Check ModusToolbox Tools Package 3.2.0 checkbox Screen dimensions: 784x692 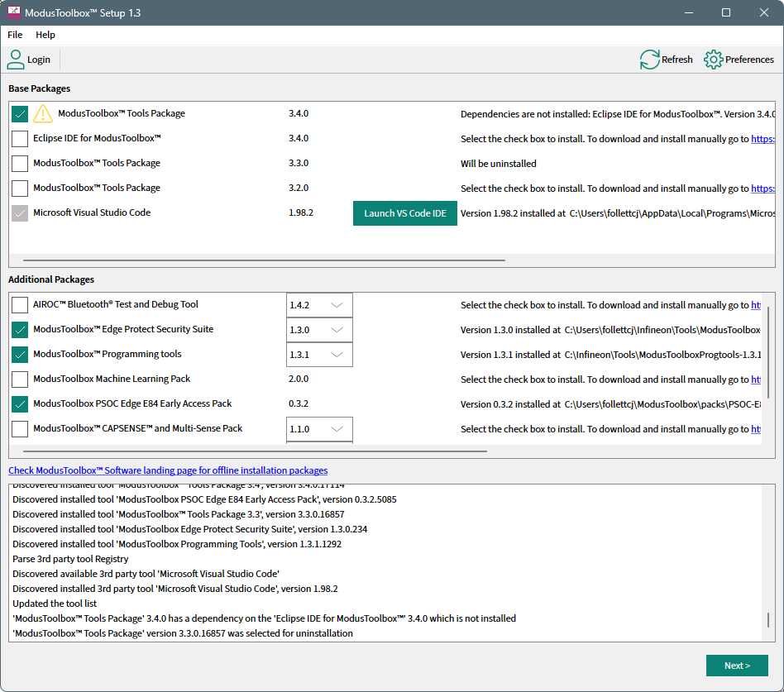point(20,189)
